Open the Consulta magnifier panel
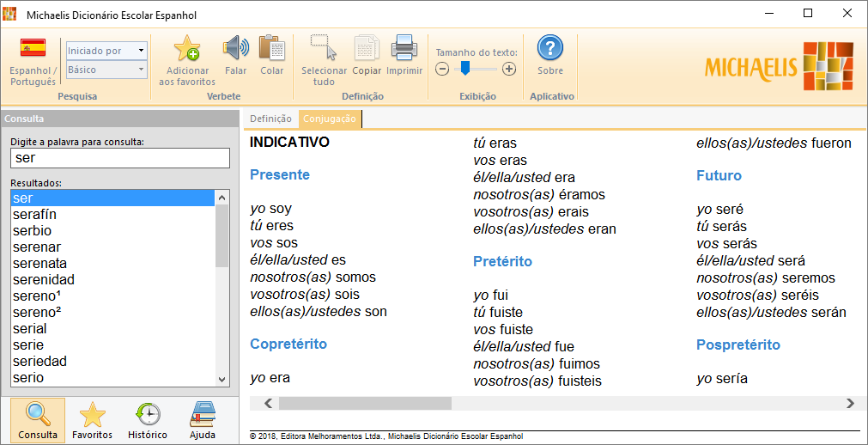The height and width of the screenshot is (445, 868). tap(38, 420)
